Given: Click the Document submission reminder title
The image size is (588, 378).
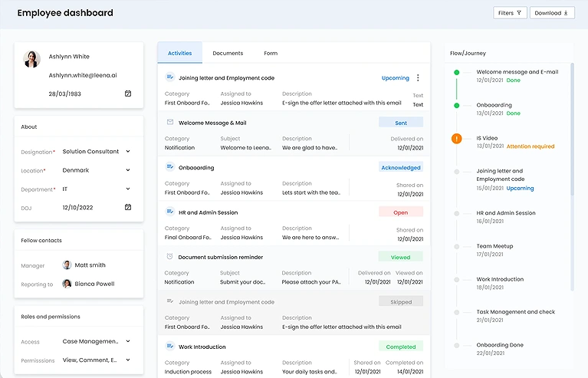Looking at the screenshot, I should coord(221,257).
